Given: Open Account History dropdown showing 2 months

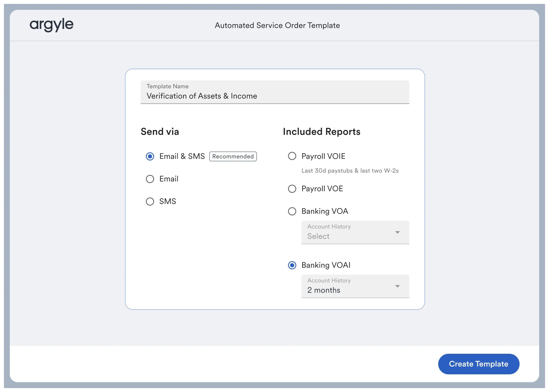Looking at the screenshot, I should click(x=355, y=286).
